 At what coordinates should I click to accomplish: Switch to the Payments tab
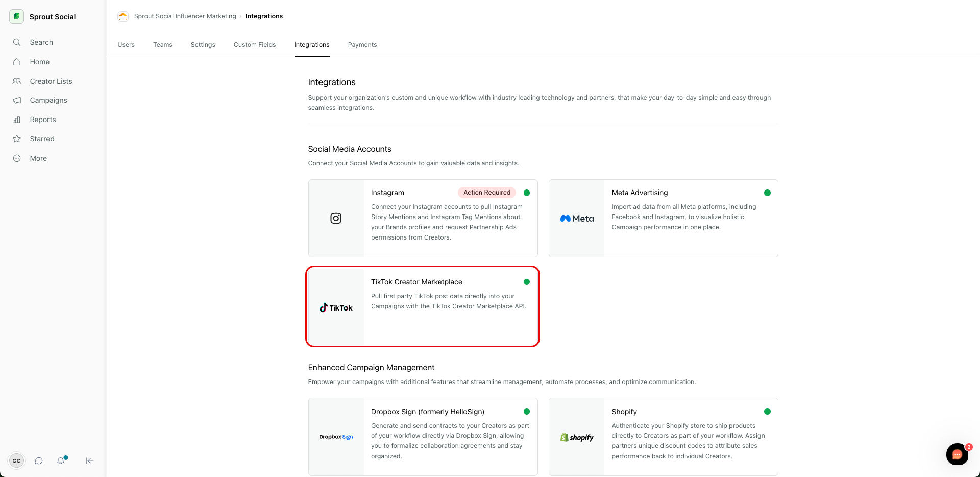click(362, 45)
